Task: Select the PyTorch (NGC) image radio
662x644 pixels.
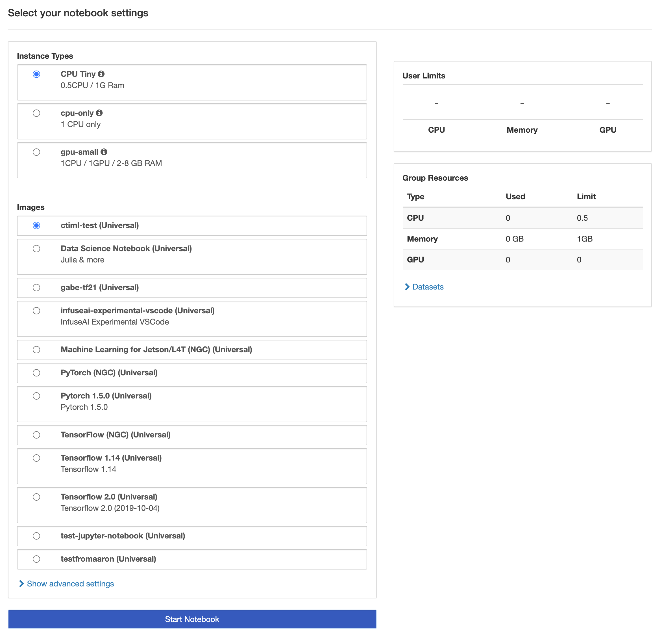Action: [x=36, y=373]
